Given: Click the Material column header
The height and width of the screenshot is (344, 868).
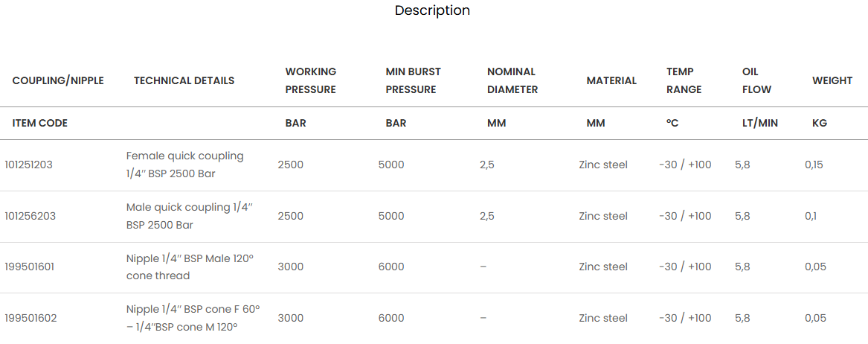Looking at the screenshot, I should tap(611, 80).
